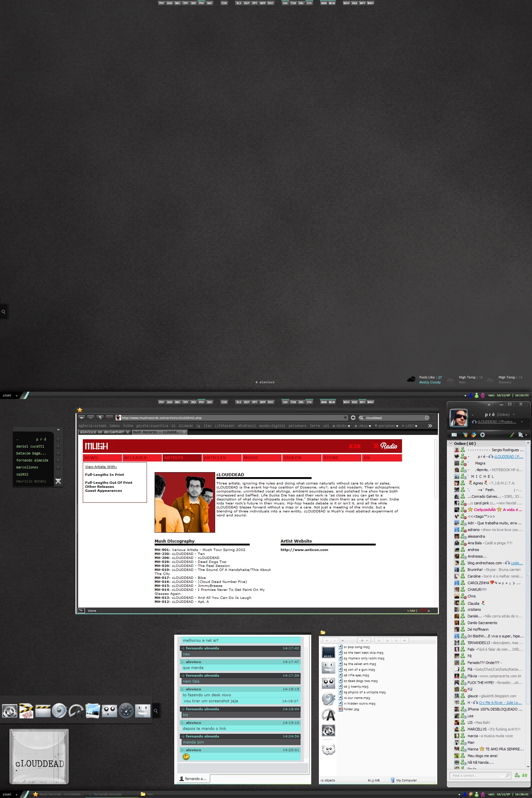Focus the clouddead browser search box

click(394, 418)
